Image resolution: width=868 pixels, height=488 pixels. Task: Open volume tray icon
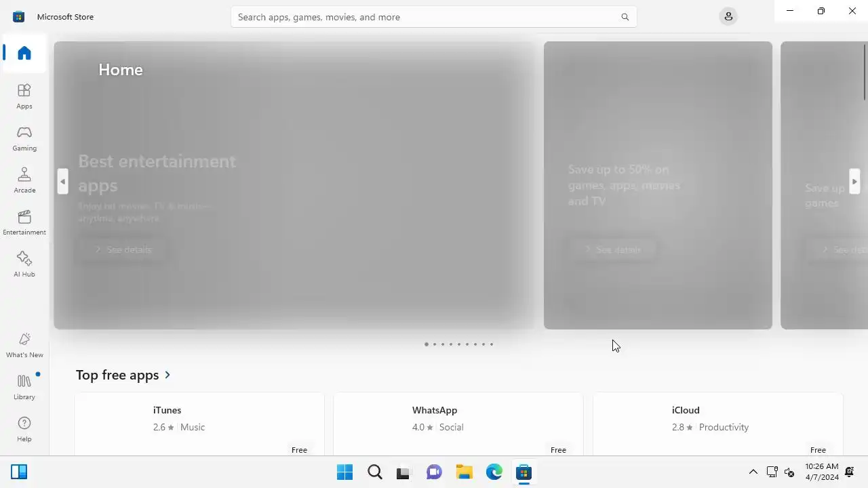click(x=789, y=472)
